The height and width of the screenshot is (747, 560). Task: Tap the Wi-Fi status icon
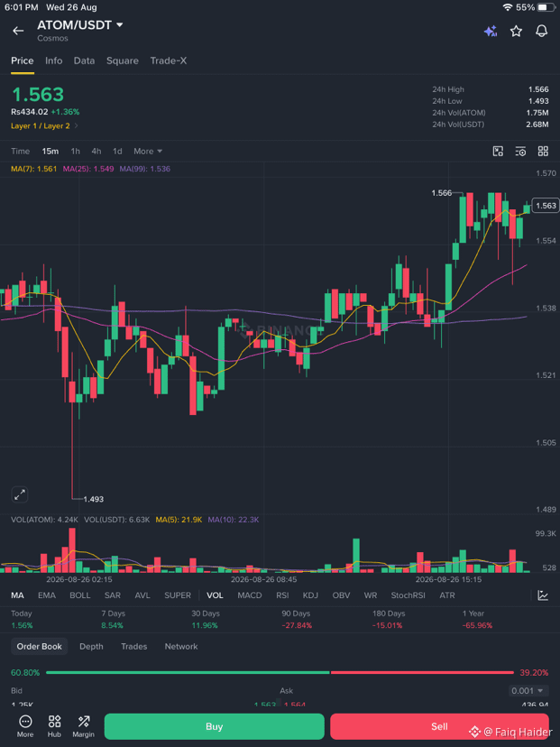tap(508, 7)
